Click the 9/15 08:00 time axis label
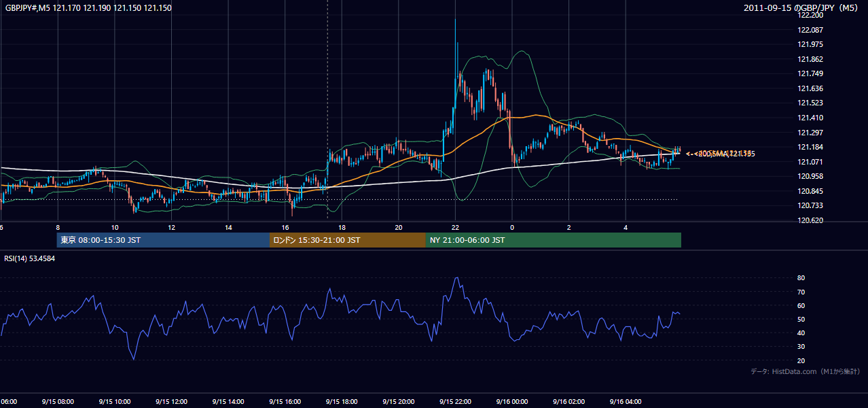Image resolution: width=868 pixels, height=408 pixels. [x=58, y=402]
